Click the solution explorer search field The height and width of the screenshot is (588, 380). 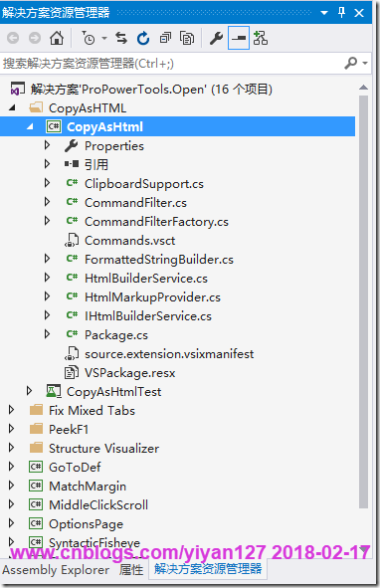(x=171, y=64)
